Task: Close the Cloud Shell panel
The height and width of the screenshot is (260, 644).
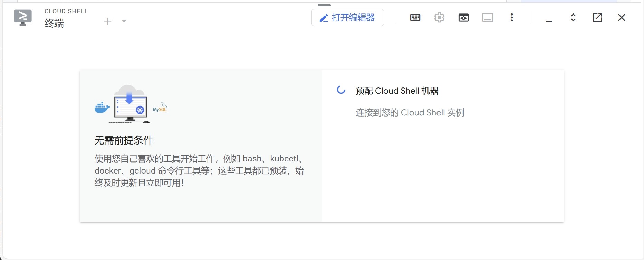Action: (x=622, y=18)
